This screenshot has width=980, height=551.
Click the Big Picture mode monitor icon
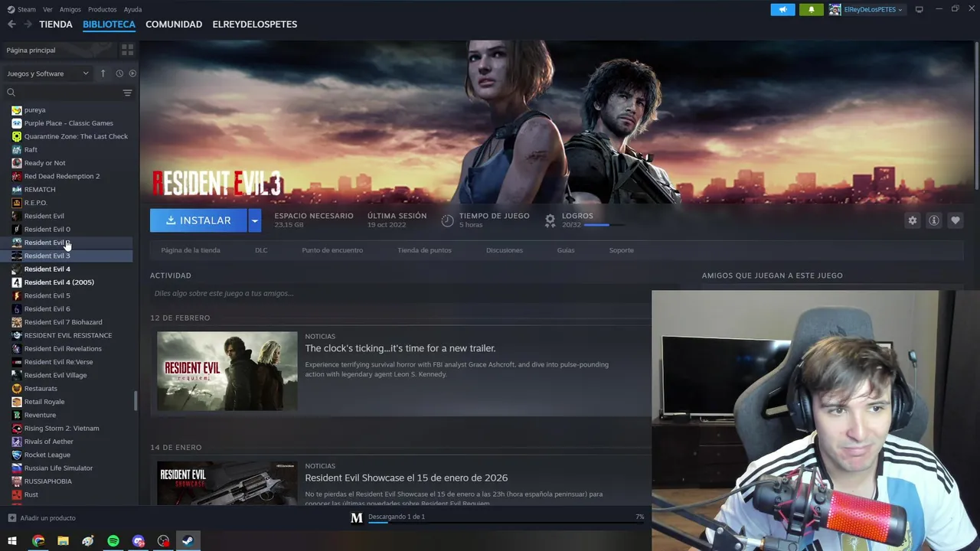(919, 9)
